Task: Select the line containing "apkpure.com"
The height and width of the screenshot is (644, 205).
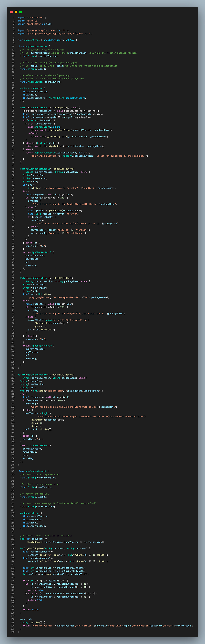Action: click(61, 391)
